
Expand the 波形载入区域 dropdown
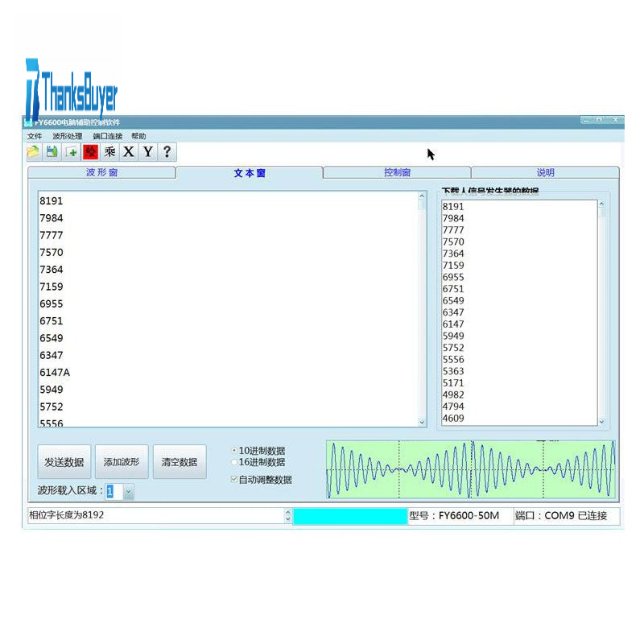(129, 491)
